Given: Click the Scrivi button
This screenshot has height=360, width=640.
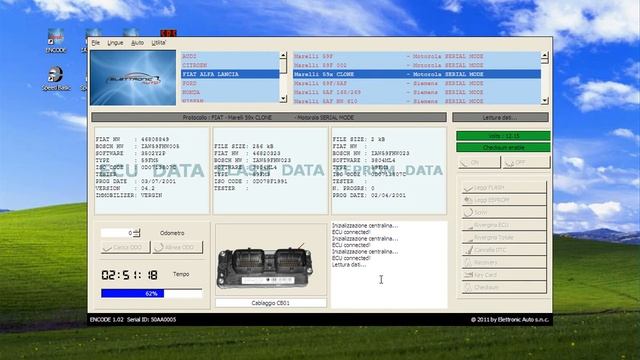Looking at the screenshot, I should pos(504,212).
